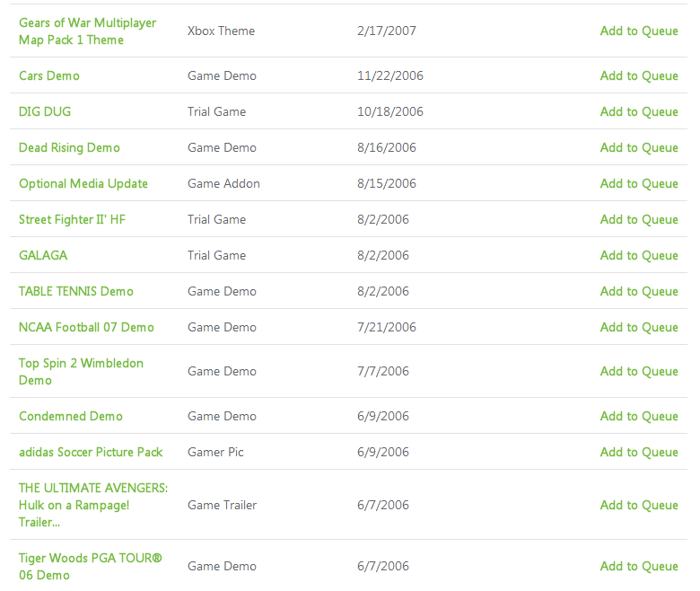Select 'Trial Game' in the GALAGA row
Image resolution: width=700 pixels, height=591 pixels.
click(x=216, y=255)
